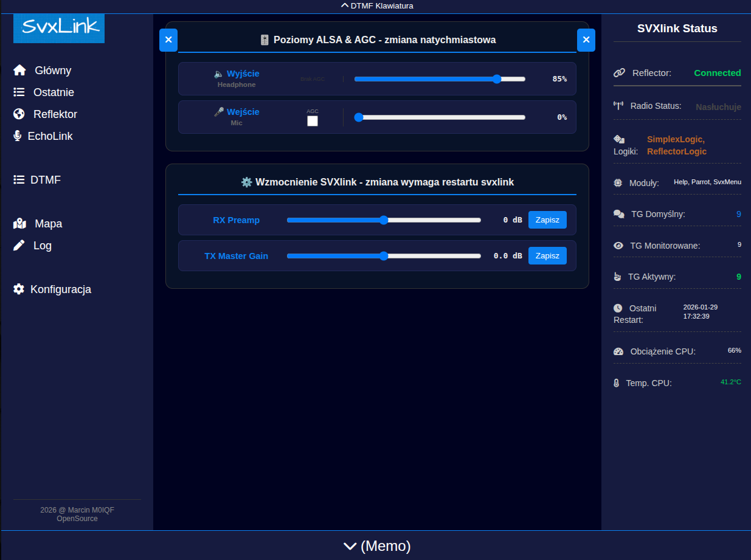The height and width of the screenshot is (560, 751).
Task: Click the microphone icon for EchoLink
Action: point(18,136)
